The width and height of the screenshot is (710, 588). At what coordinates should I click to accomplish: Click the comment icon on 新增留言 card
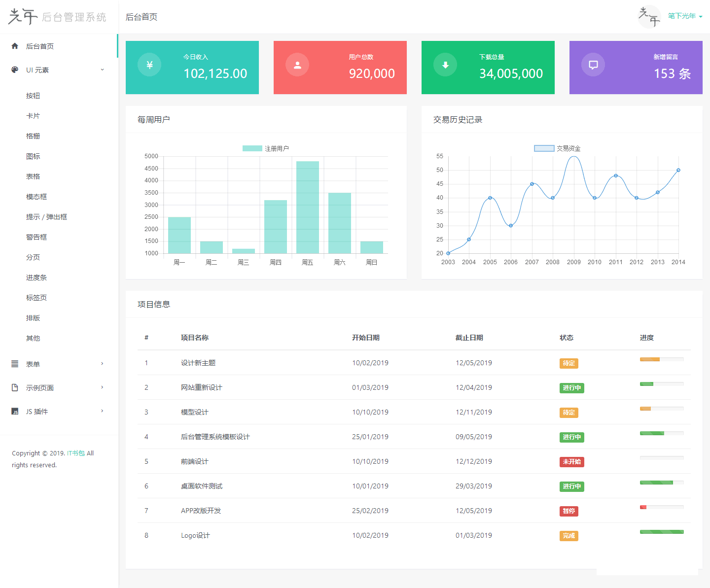pyautogui.click(x=593, y=64)
